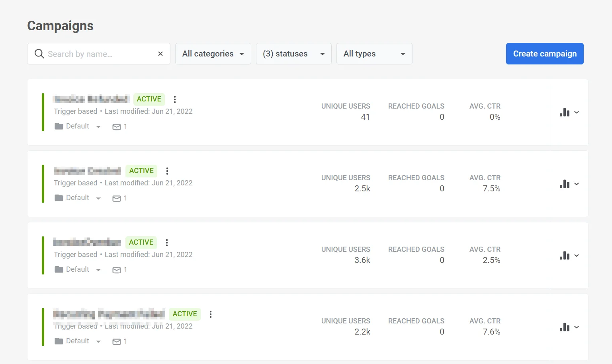Image resolution: width=612 pixels, height=364 pixels.
Task: Click the Create campaign button
Action: (544, 53)
